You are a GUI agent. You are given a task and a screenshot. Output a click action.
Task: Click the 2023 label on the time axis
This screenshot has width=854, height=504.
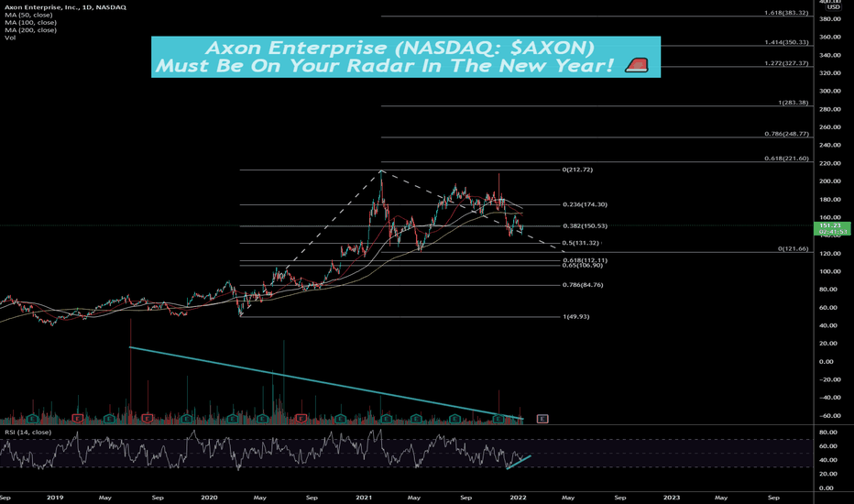pos(672,498)
